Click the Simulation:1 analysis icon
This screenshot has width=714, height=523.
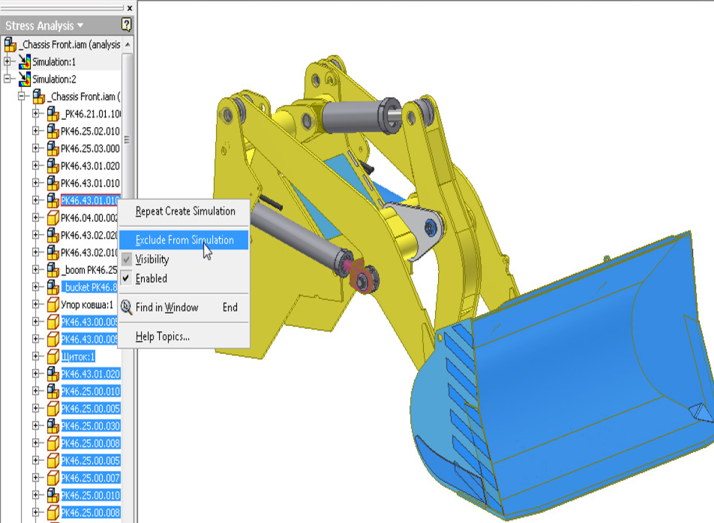[x=25, y=61]
